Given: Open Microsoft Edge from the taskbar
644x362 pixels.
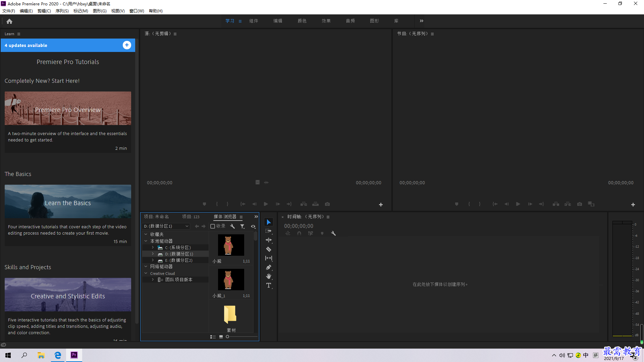Looking at the screenshot, I should pyautogui.click(x=58, y=355).
